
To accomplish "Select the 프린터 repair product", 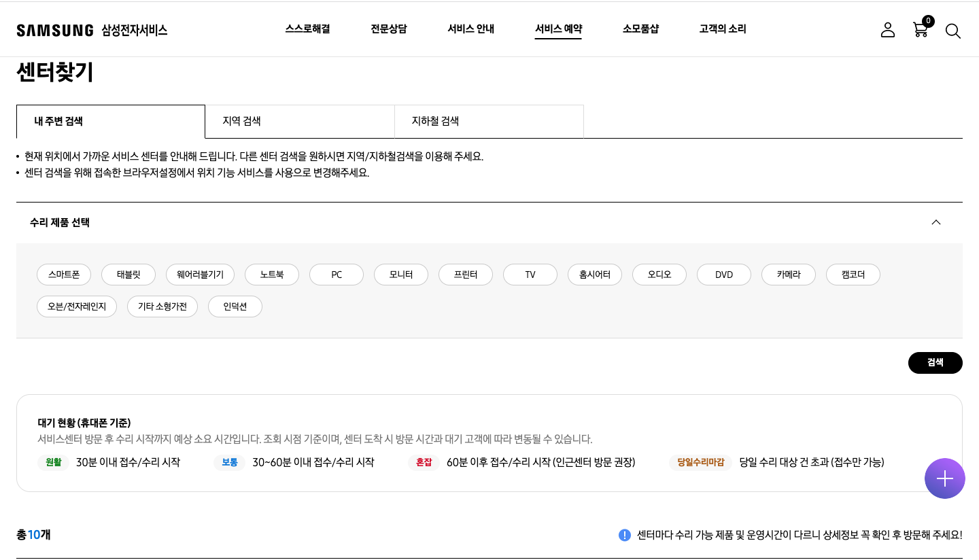I will tap(465, 275).
